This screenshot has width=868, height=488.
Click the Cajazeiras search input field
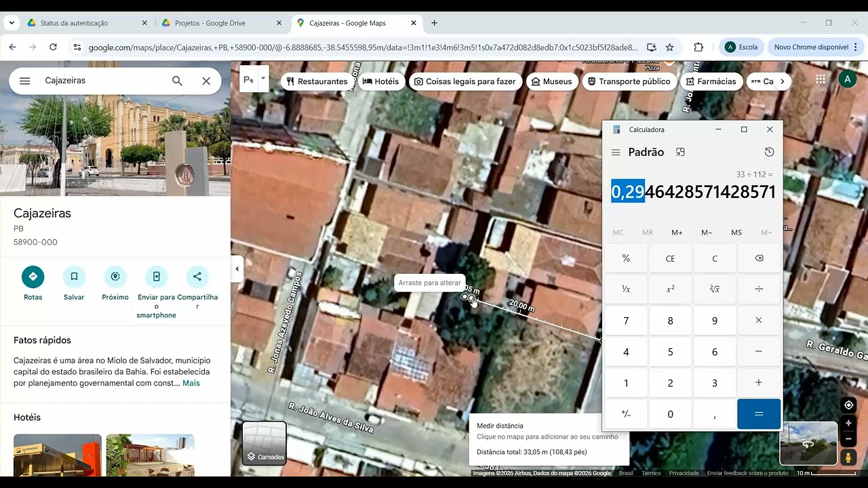click(102, 81)
